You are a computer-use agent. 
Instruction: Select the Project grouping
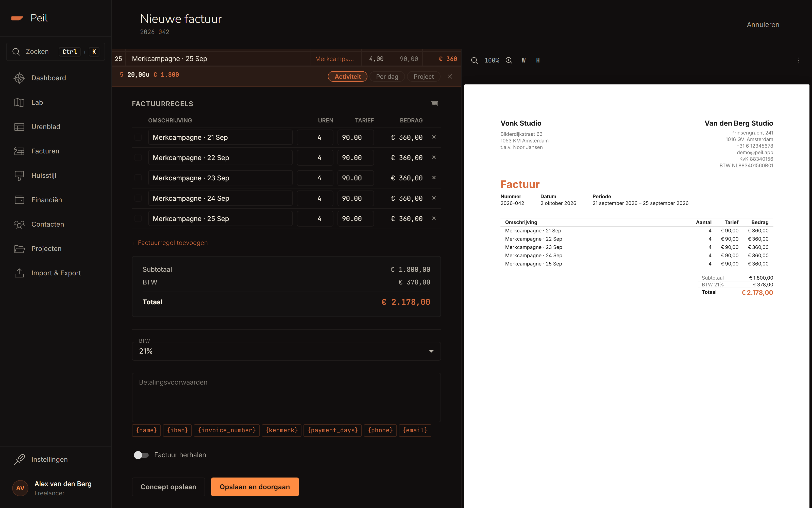tap(424, 77)
